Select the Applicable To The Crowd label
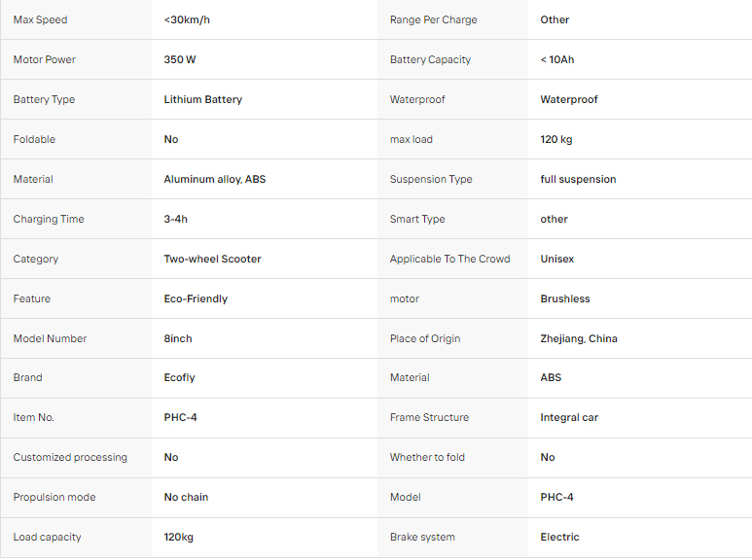The width and height of the screenshot is (752, 560). click(x=449, y=259)
